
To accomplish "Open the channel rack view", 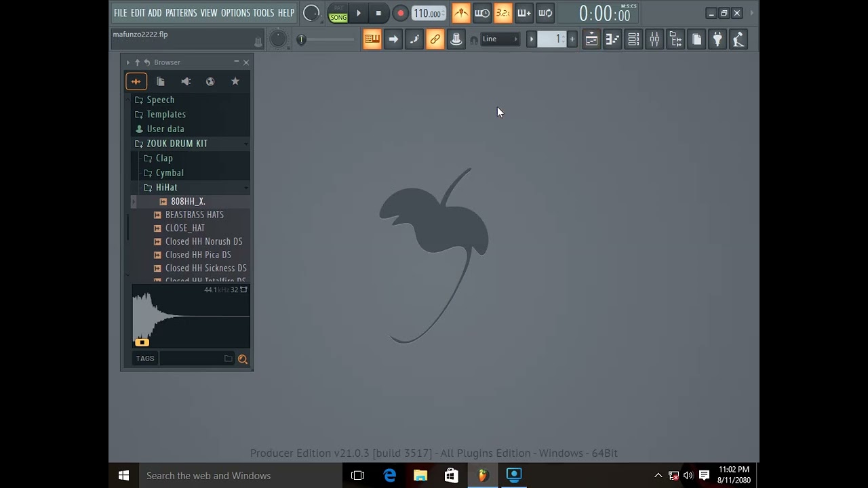I will pos(633,39).
